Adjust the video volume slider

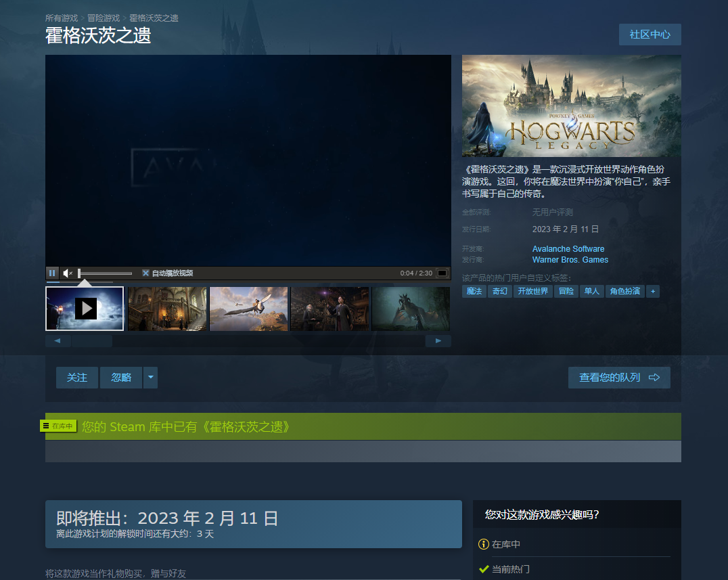click(105, 273)
